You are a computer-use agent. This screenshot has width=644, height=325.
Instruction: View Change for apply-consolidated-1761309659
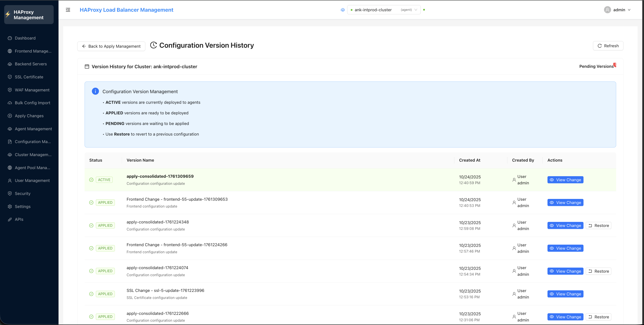pyautogui.click(x=565, y=180)
